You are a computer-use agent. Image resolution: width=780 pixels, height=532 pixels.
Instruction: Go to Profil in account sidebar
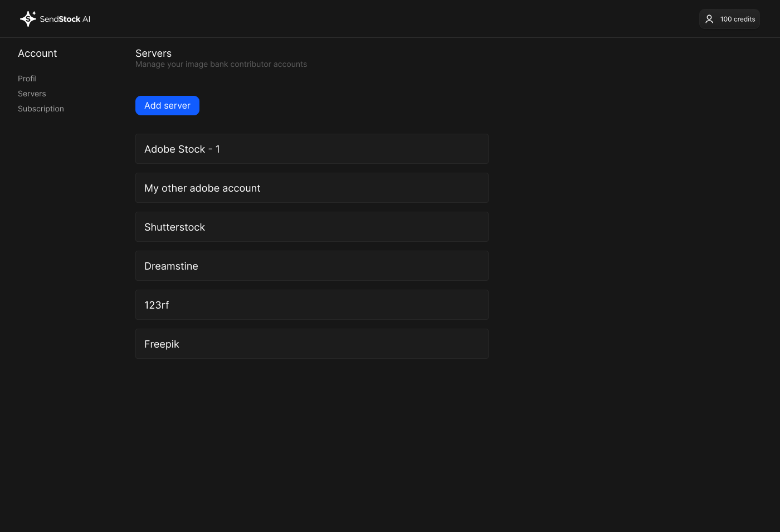point(27,79)
